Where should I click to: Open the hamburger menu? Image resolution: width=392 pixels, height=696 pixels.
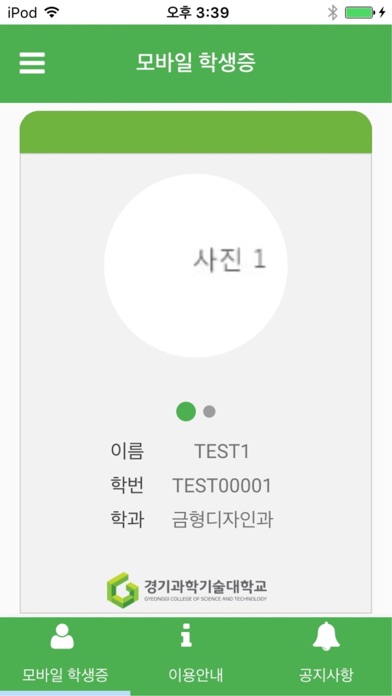(x=32, y=63)
